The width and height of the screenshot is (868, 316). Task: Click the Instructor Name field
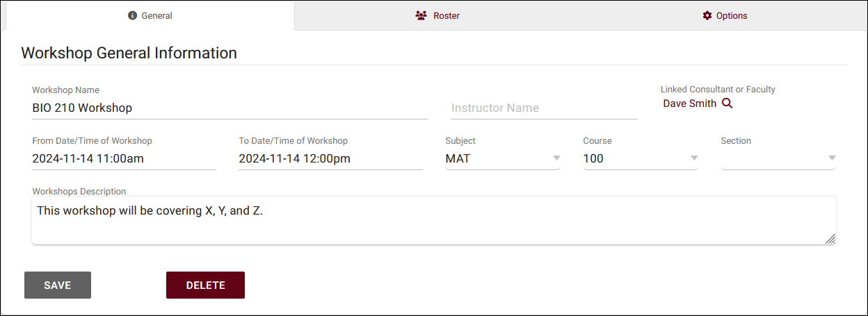[544, 108]
